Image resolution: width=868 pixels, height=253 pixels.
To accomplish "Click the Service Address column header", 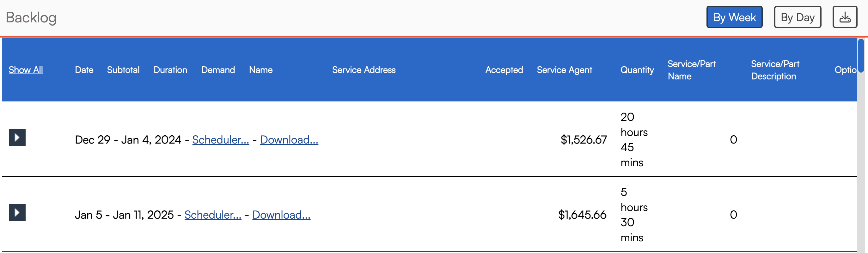I will [x=364, y=70].
